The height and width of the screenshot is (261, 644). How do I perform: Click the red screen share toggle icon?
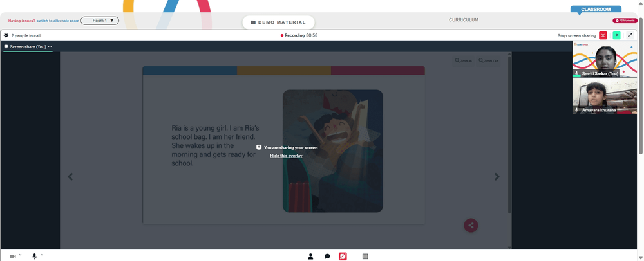(x=343, y=256)
